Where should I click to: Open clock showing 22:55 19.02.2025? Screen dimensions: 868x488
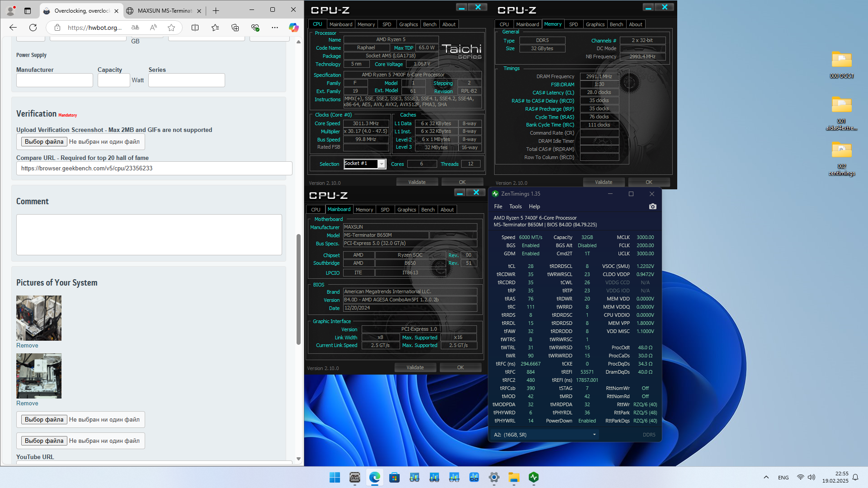coord(835,477)
